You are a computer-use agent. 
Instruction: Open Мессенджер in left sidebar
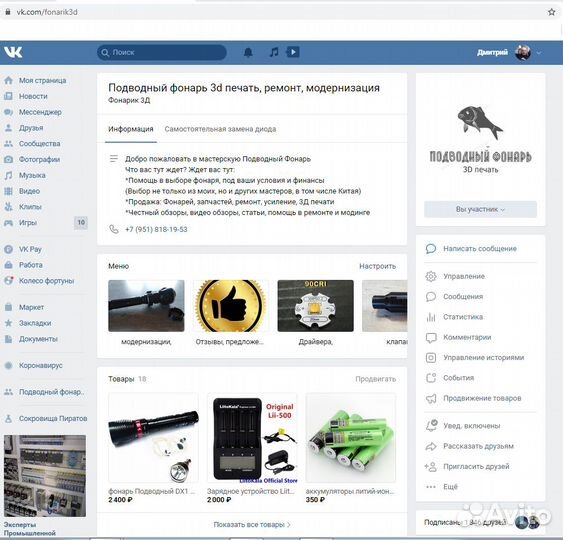coord(33,112)
